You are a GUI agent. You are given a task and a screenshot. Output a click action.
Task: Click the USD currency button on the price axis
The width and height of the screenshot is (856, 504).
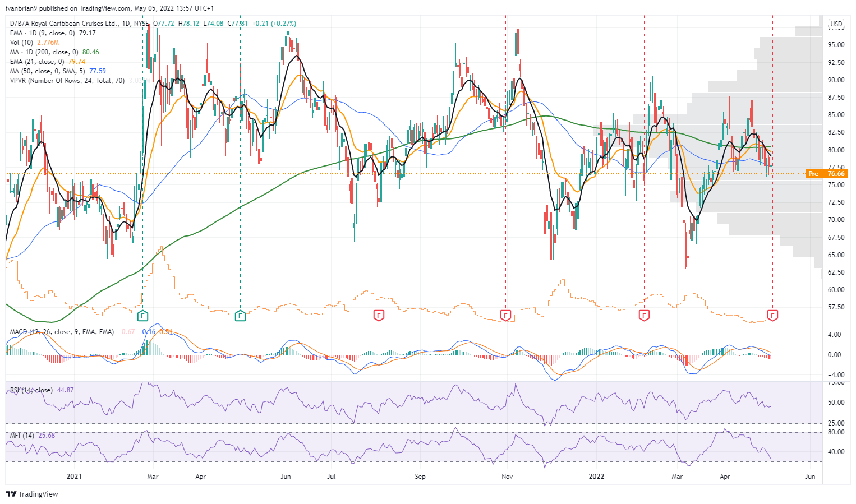835,24
